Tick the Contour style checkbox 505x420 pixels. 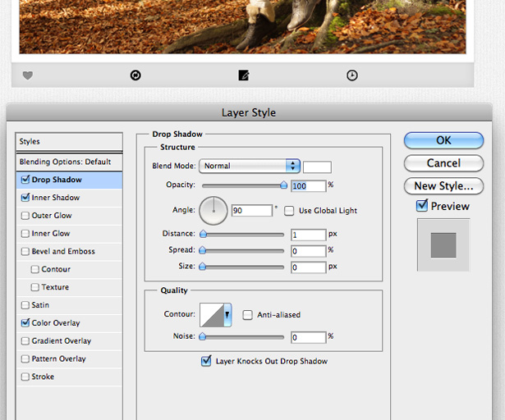click(34, 269)
